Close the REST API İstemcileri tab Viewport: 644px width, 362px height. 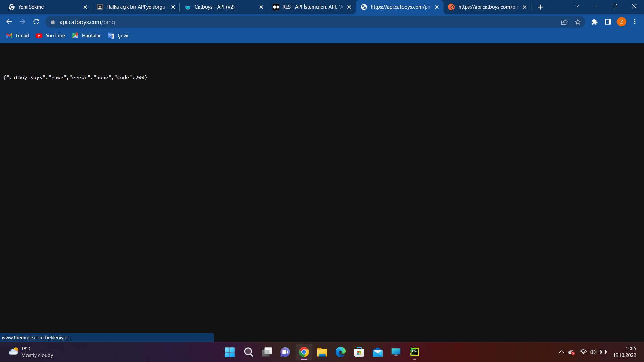[349, 7]
